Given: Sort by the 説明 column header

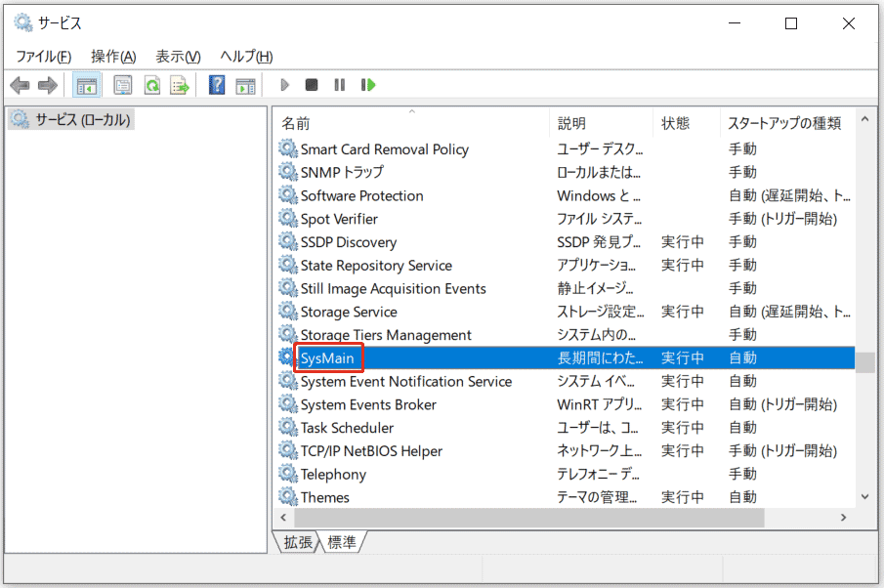Looking at the screenshot, I should pyautogui.click(x=601, y=123).
